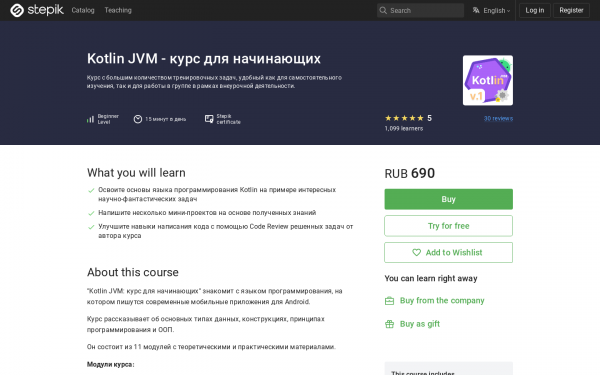Open the Stepik logo homepage link

pyautogui.click(x=37, y=10)
